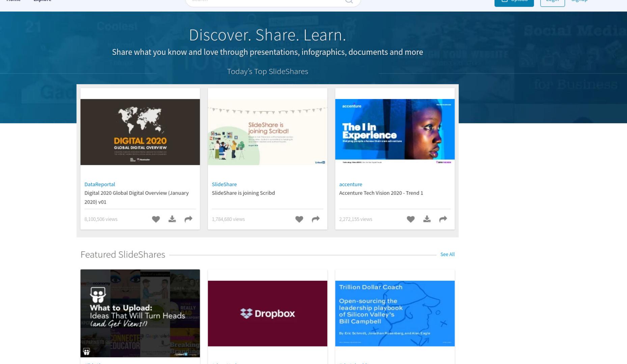
Task: Click the 8,100,506 views count
Action: click(x=101, y=219)
